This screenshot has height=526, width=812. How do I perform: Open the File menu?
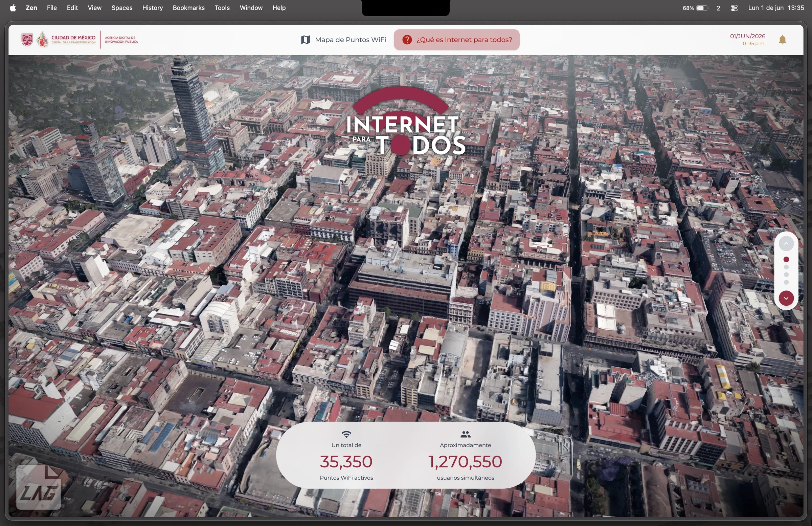pyautogui.click(x=51, y=8)
